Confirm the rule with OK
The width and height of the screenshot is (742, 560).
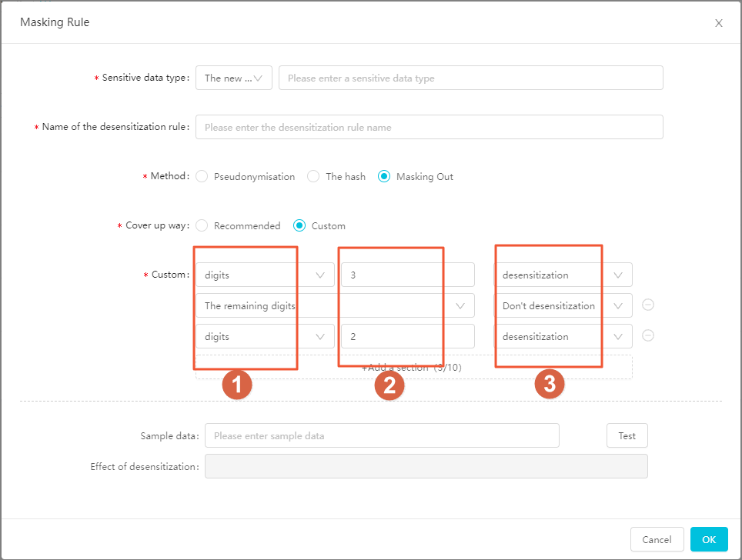709,540
